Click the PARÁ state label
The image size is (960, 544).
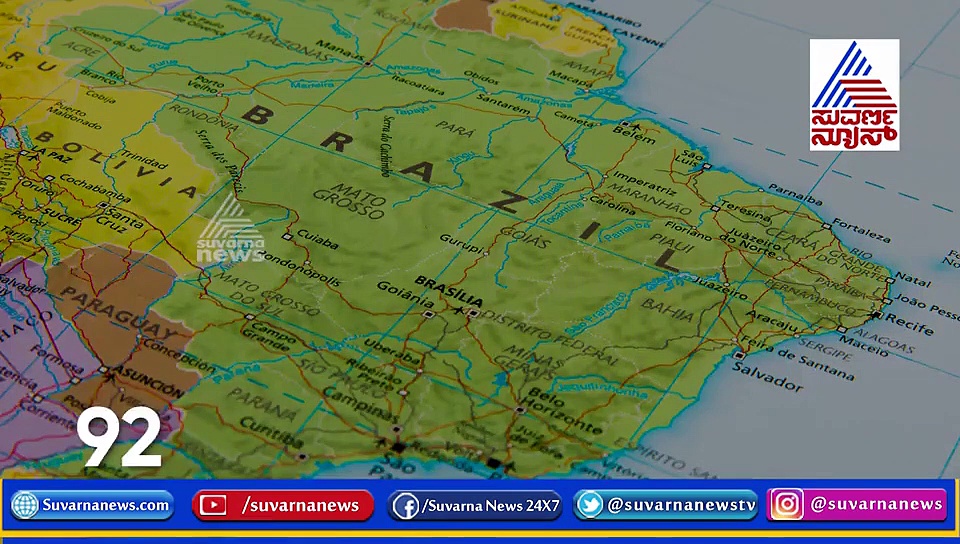454,128
